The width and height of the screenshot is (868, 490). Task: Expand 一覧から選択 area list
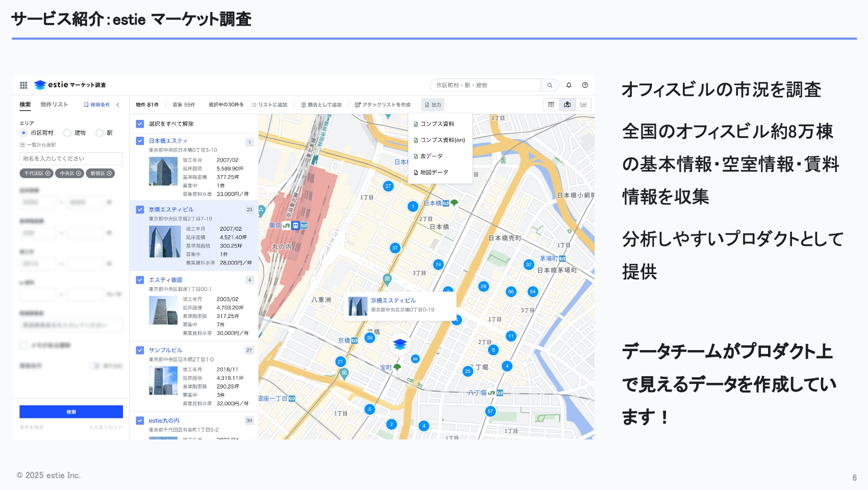pos(38,145)
